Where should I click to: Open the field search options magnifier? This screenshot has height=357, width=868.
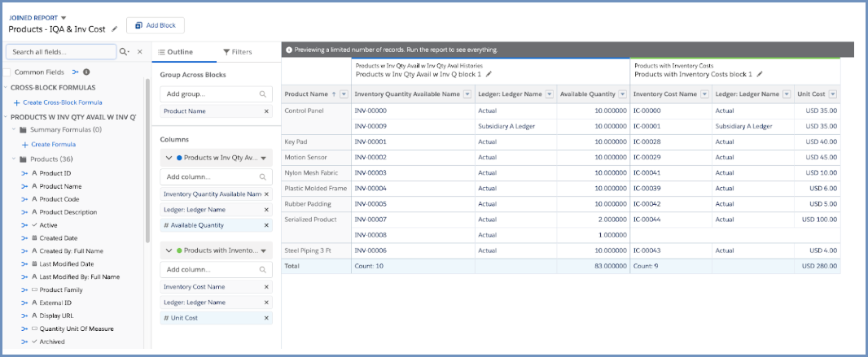point(125,51)
